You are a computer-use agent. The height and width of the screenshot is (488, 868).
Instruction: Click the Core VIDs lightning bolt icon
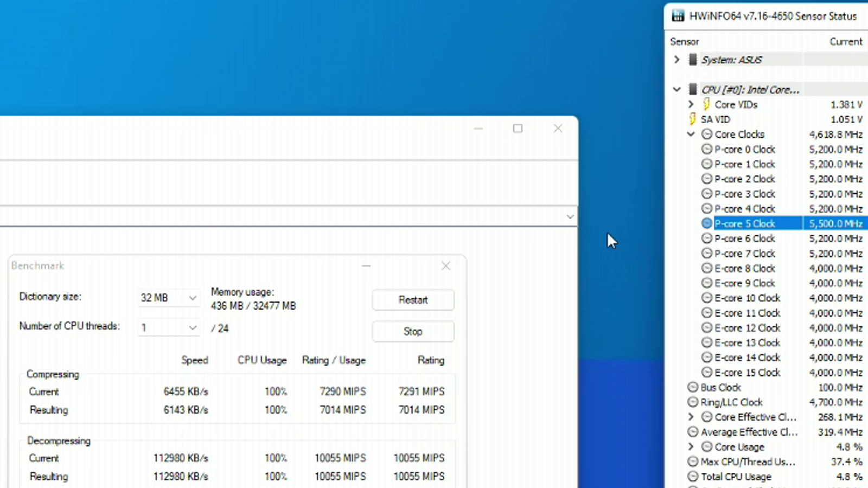pyautogui.click(x=706, y=104)
